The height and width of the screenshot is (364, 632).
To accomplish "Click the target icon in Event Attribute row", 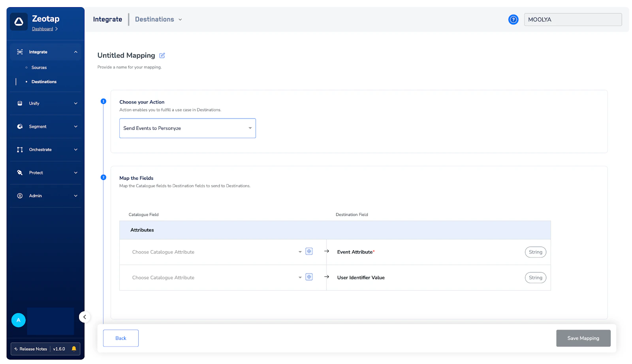I will point(309,251).
